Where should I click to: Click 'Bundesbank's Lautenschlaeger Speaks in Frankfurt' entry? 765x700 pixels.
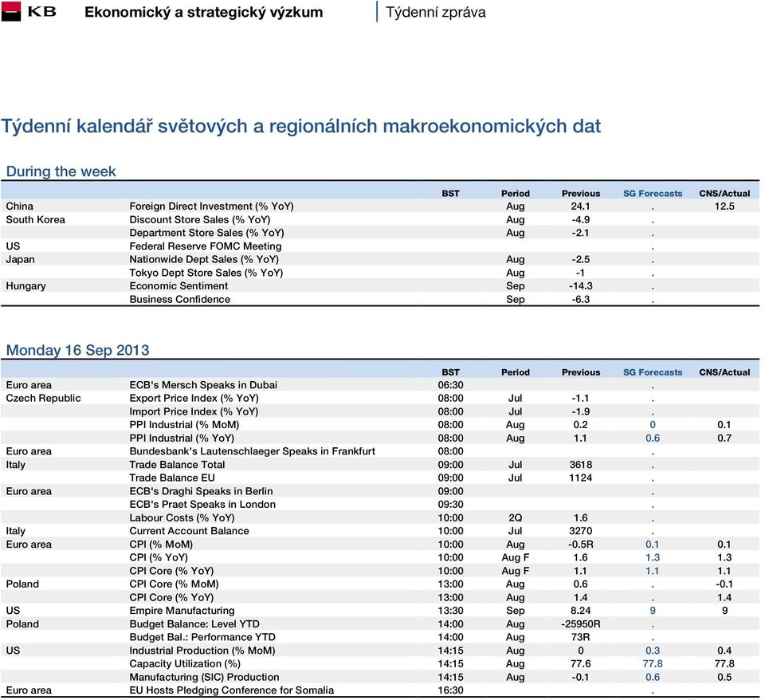tap(253, 451)
